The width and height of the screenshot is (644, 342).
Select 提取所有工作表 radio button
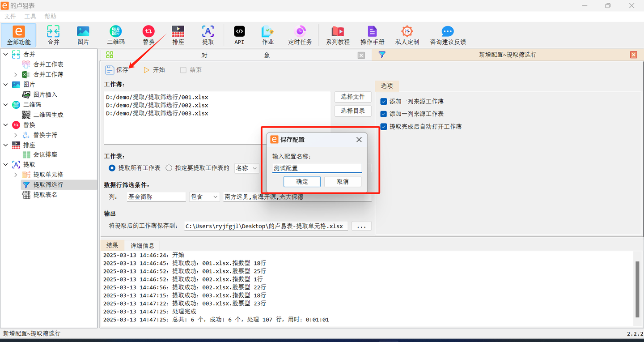(x=112, y=168)
